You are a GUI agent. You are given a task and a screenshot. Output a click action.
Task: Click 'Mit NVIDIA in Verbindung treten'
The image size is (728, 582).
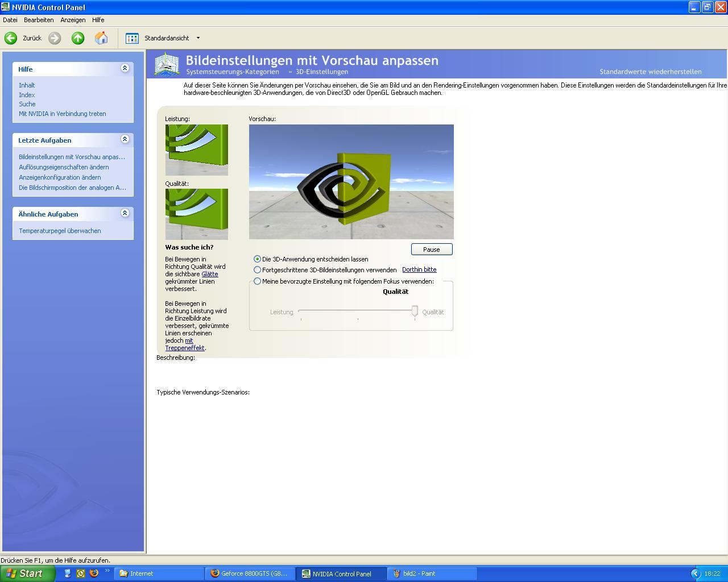(x=63, y=114)
